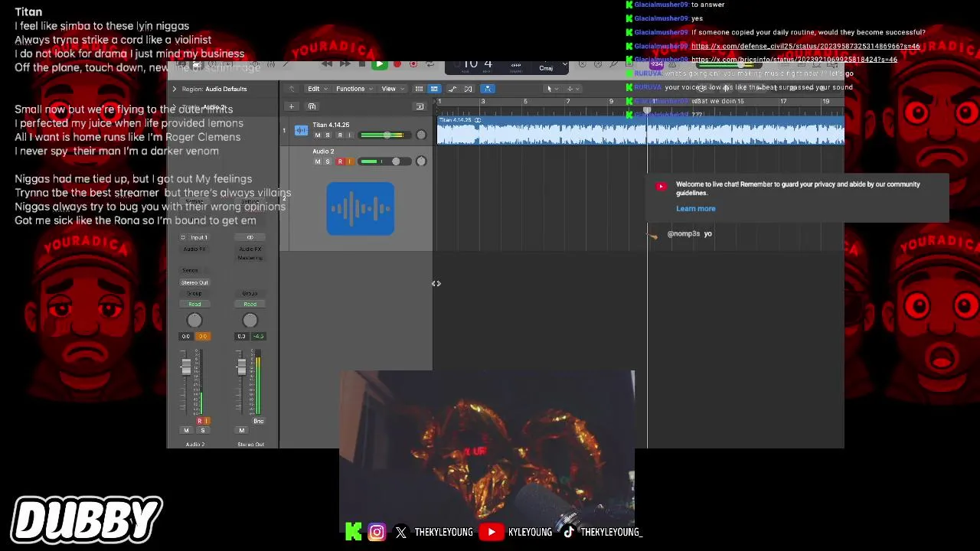Image resolution: width=980 pixels, height=551 pixels.
Task: Toggle orange input monitoring on Audio 2
Action: [350, 161]
